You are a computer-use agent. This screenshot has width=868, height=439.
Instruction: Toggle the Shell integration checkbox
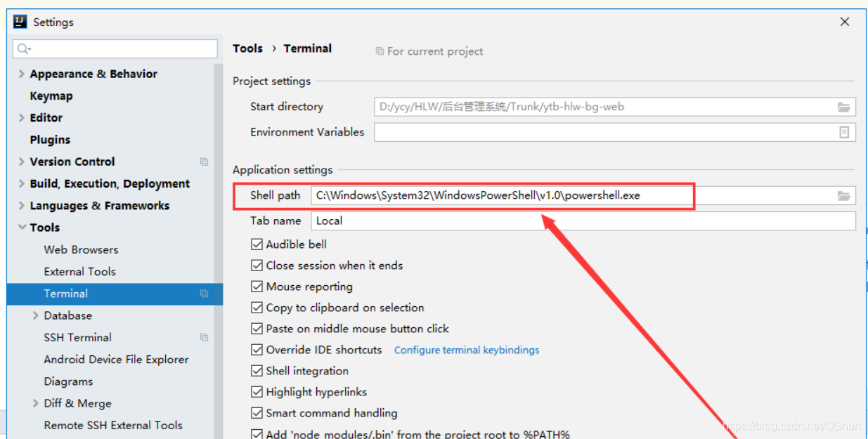point(257,371)
